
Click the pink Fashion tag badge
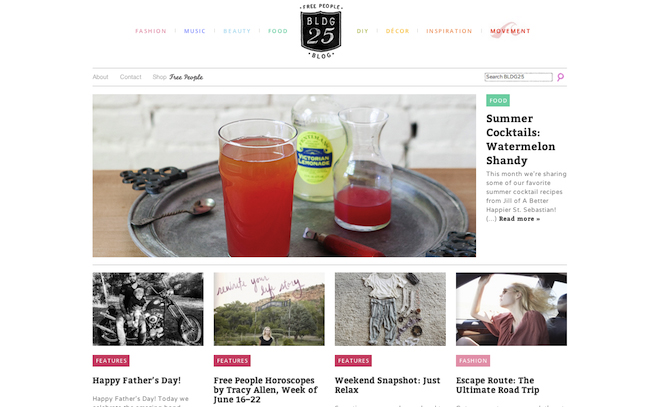(473, 361)
